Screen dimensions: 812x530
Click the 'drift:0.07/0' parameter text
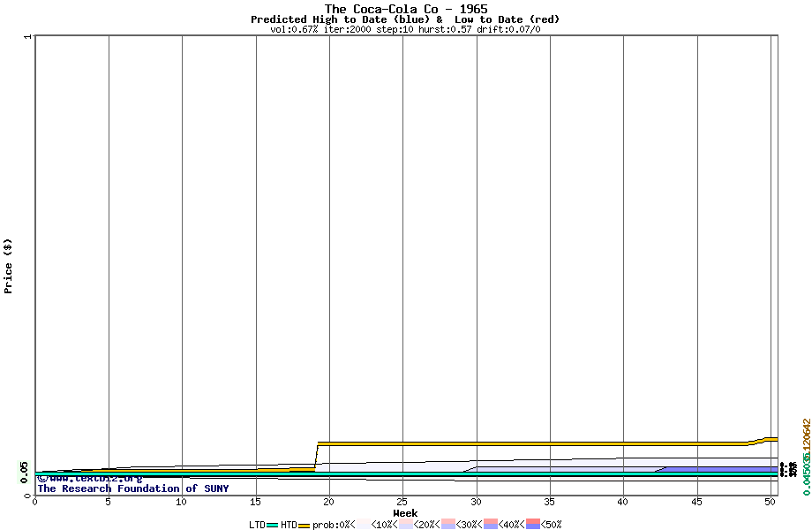tap(508, 29)
